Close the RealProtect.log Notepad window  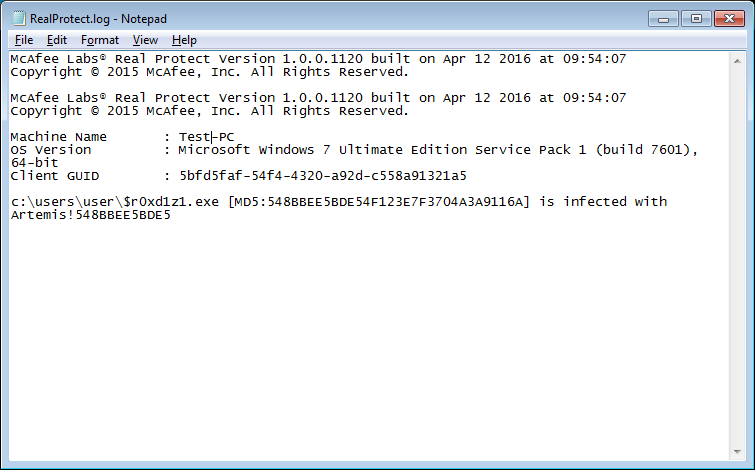point(729,19)
